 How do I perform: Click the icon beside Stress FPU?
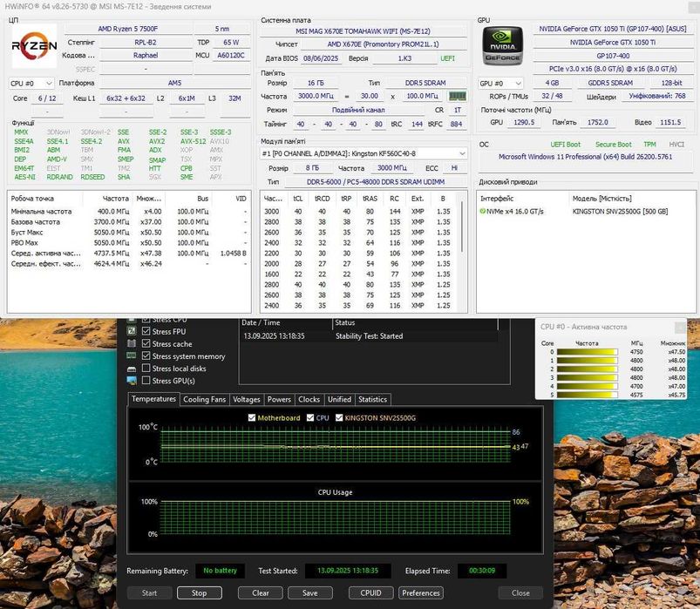(132, 331)
